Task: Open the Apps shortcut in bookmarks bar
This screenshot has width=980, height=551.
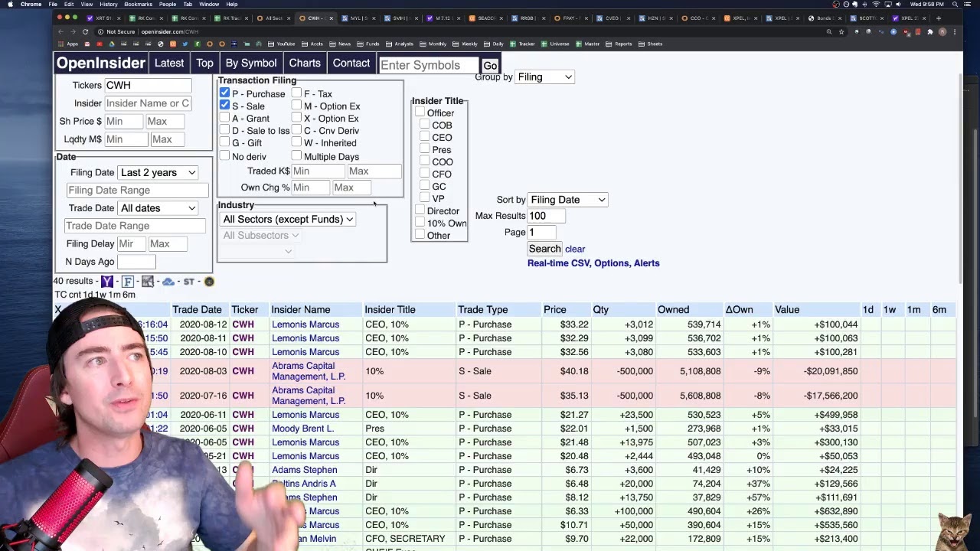Action: coord(69,44)
